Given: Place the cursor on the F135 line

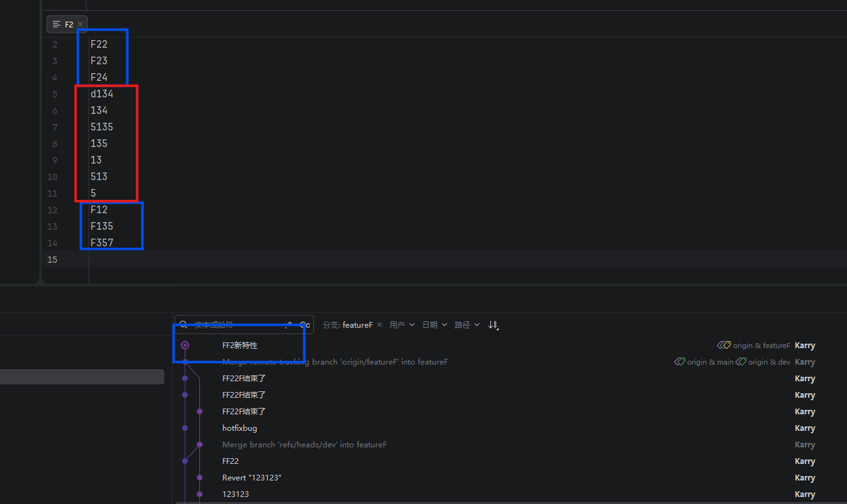Looking at the screenshot, I should tap(102, 227).
